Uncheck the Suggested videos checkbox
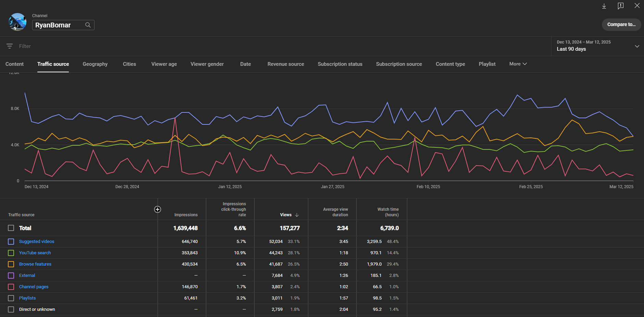Viewport: 644px width, 317px height. coord(11,242)
